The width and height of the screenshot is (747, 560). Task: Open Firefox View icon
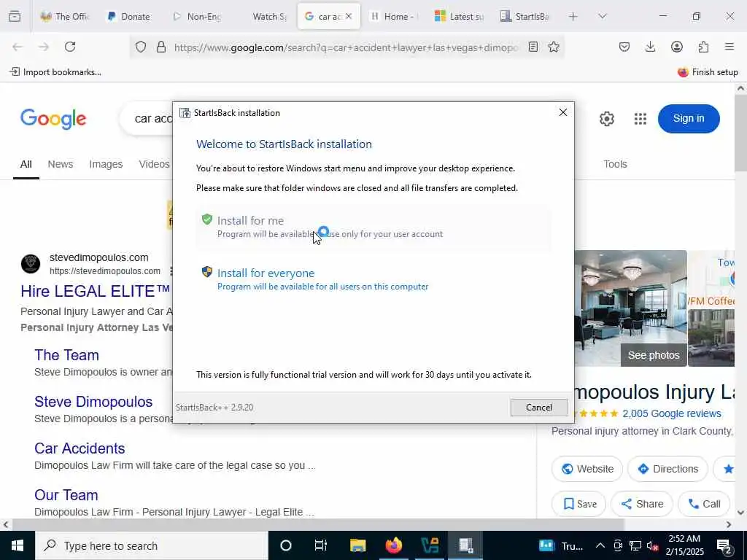tap(15, 16)
